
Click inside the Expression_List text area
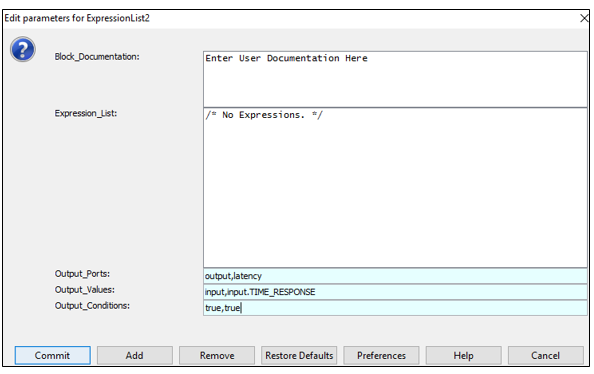point(395,188)
